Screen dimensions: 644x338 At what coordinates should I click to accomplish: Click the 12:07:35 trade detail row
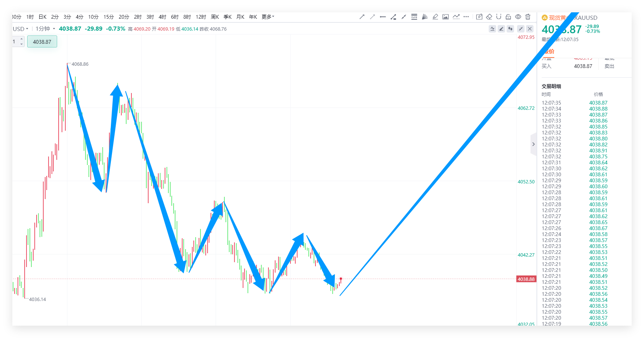(x=575, y=103)
